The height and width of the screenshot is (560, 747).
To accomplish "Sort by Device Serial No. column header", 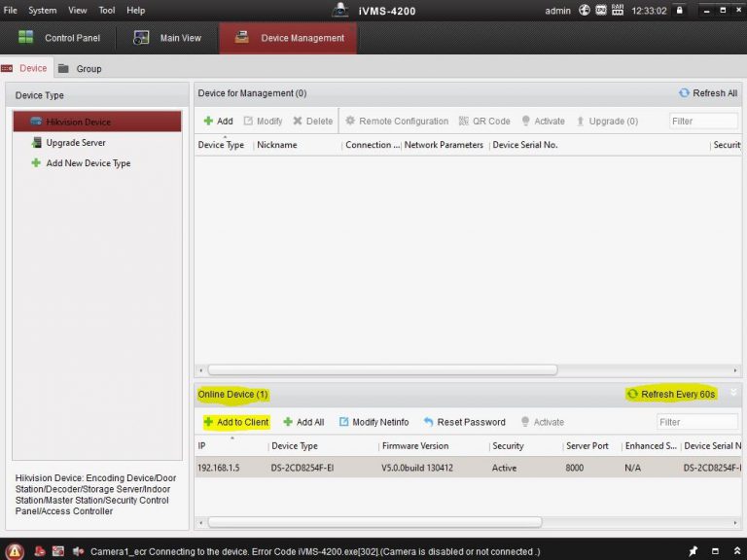I will (525, 145).
